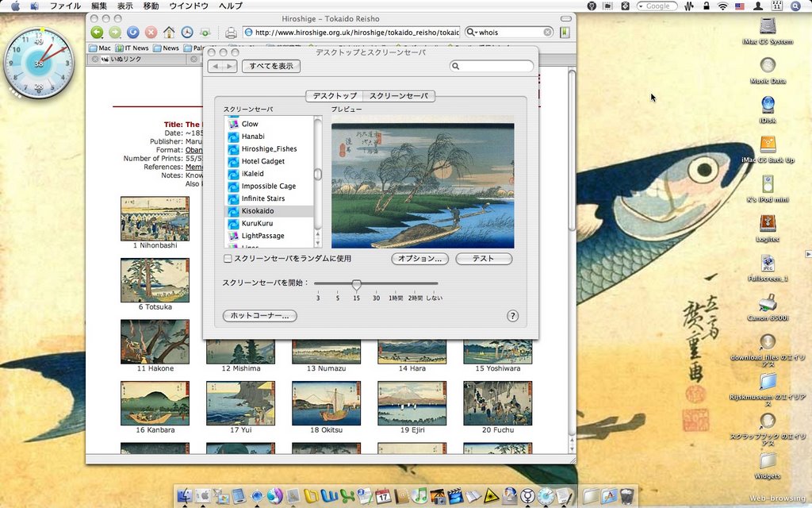Open the 16 Kanbara thumbnail
Image resolution: width=812 pixels, height=508 pixels.
(155, 403)
